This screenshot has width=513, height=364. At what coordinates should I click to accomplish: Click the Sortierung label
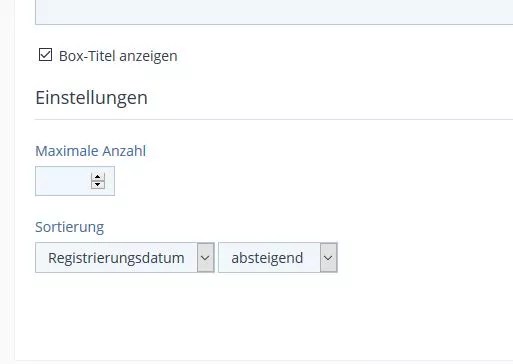[x=70, y=227]
